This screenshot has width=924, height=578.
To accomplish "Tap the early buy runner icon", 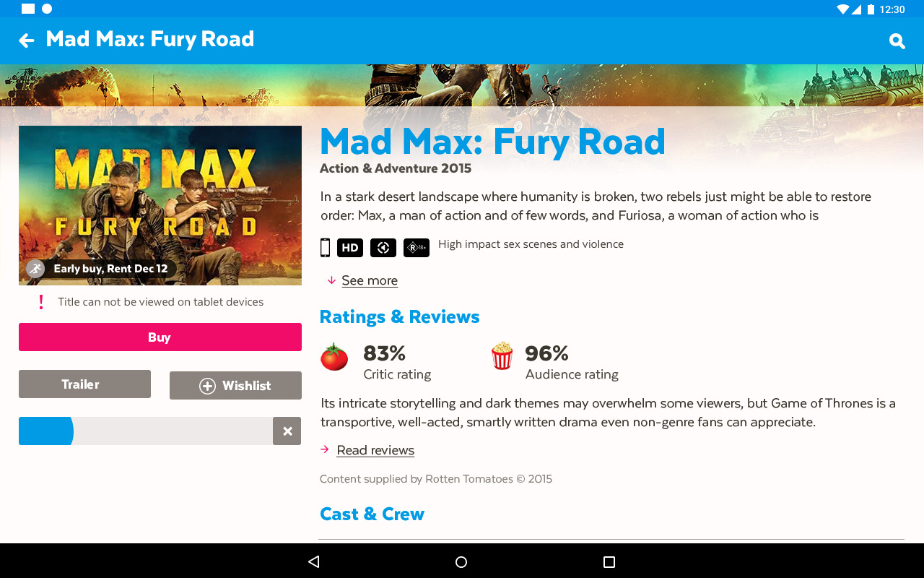I will (35, 269).
